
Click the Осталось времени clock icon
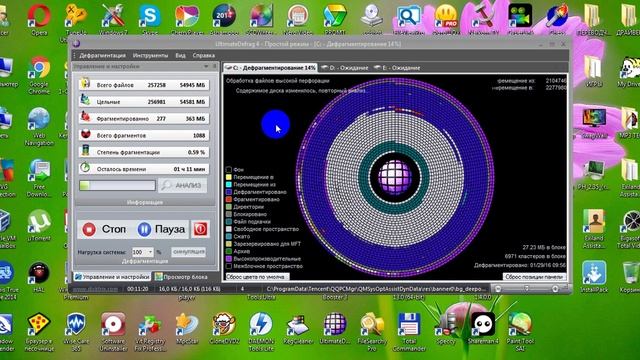pyautogui.click(x=85, y=167)
